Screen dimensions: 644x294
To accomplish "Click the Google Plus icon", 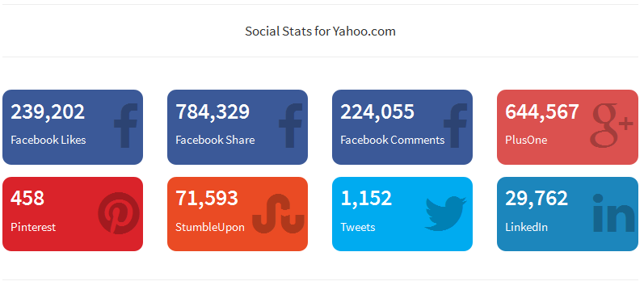I will click(x=612, y=125).
